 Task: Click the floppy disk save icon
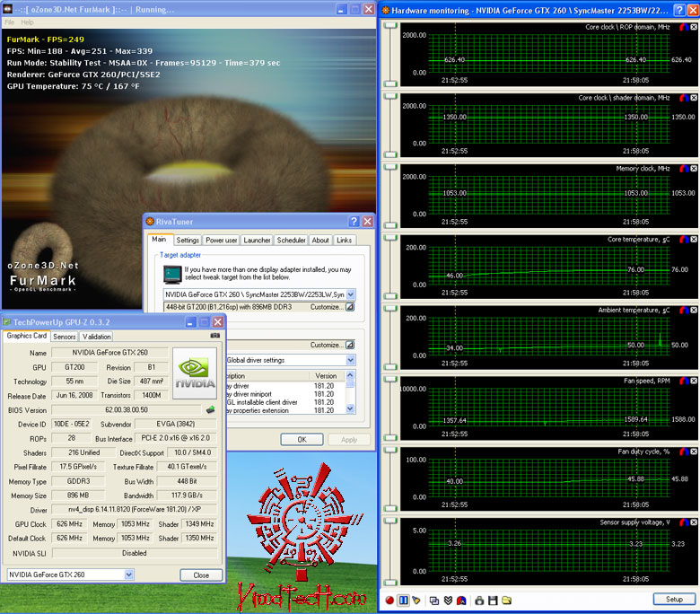point(493,601)
